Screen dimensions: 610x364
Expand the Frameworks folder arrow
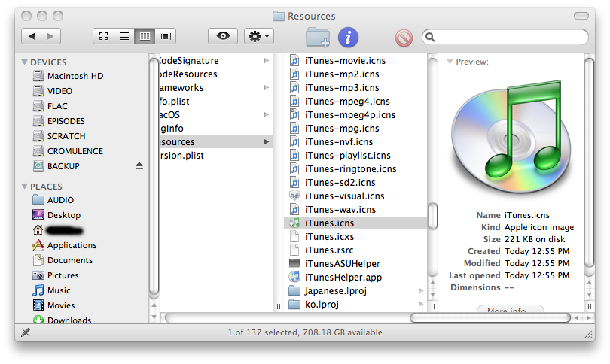pyautogui.click(x=267, y=88)
